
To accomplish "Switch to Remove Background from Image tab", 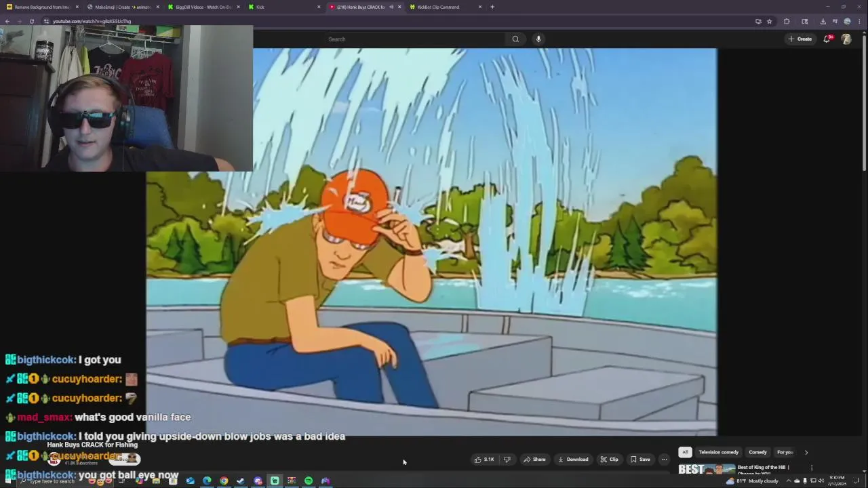I will click(x=42, y=7).
